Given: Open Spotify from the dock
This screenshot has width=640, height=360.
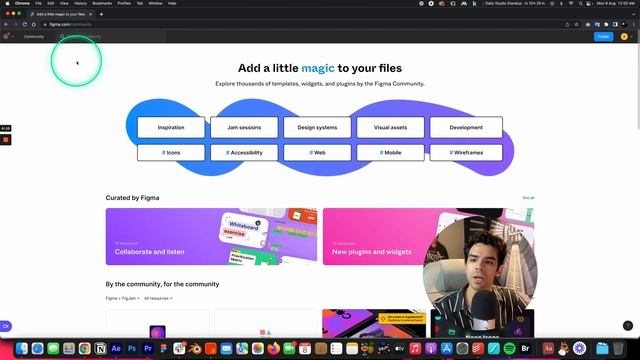Looking at the screenshot, I should (x=509, y=349).
